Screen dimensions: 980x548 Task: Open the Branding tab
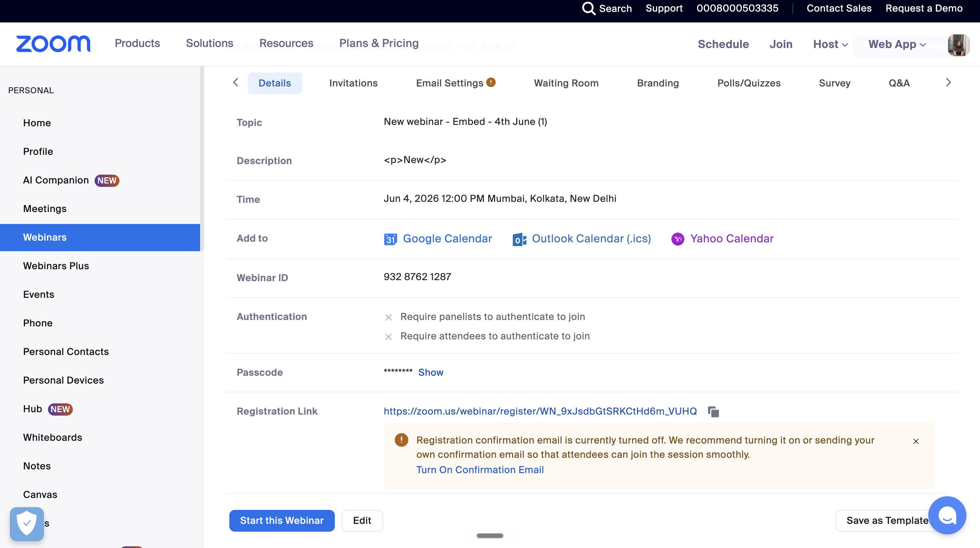pyautogui.click(x=658, y=83)
